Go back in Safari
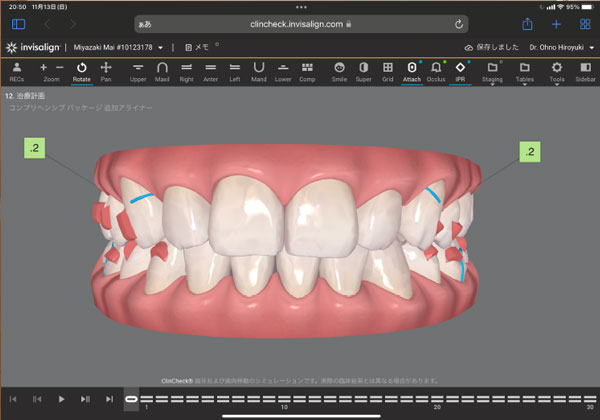This screenshot has width=600, height=420. [47, 24]
